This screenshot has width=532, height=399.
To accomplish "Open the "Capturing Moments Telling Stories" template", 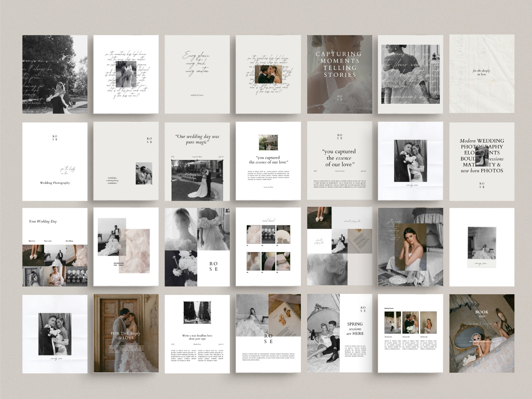I will click(x=339, y=74).
